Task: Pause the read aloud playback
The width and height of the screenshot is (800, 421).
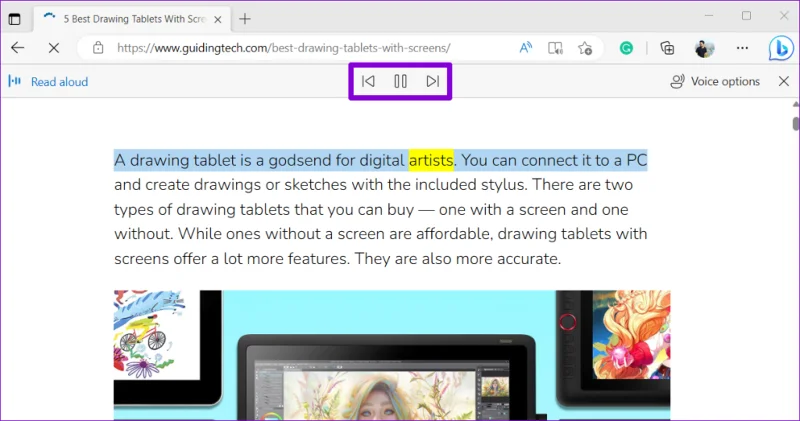Action: pos(401,81)
